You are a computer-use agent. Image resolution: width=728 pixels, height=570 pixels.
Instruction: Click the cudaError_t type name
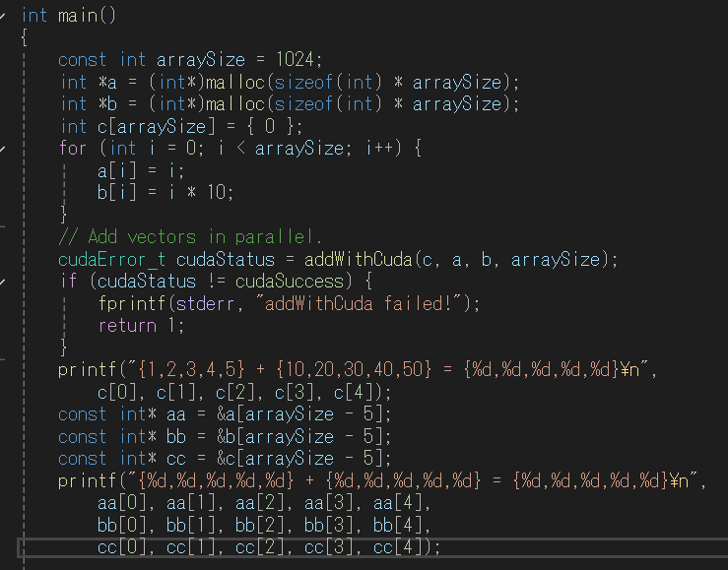tap(112, 259)
